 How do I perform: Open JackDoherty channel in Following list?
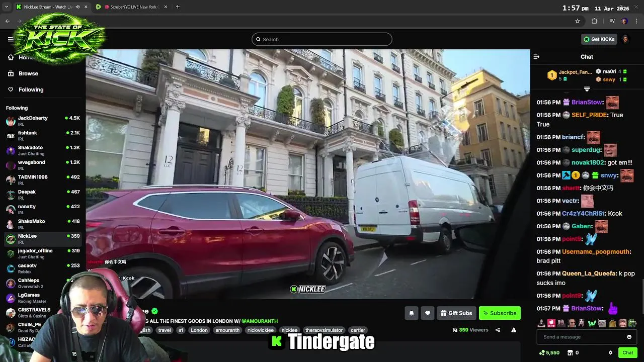tap(43, 121)
